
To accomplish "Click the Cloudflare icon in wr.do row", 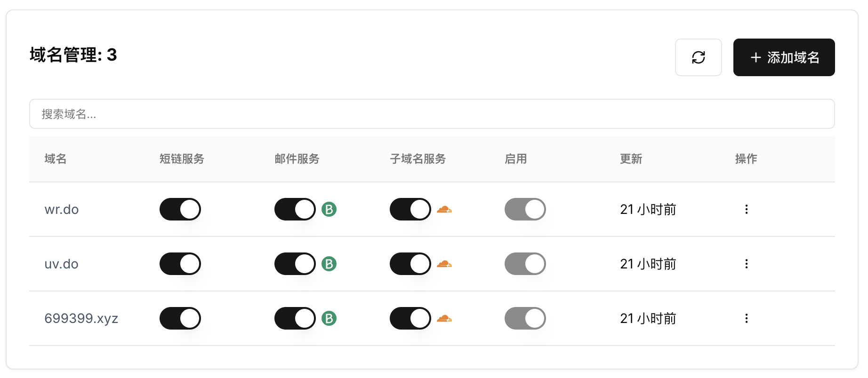I will pyautogui.click(x=444, y=209).
